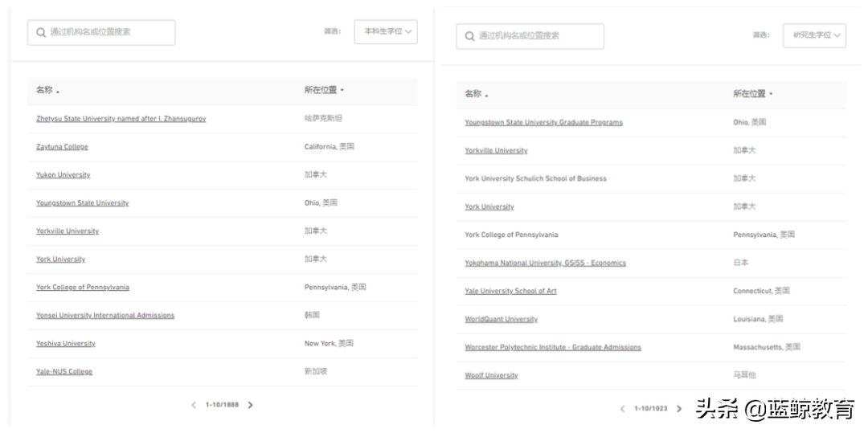Open Yonsei University International Admissions link
Viewport: 868px width, 433px height.
coord(105,316)
